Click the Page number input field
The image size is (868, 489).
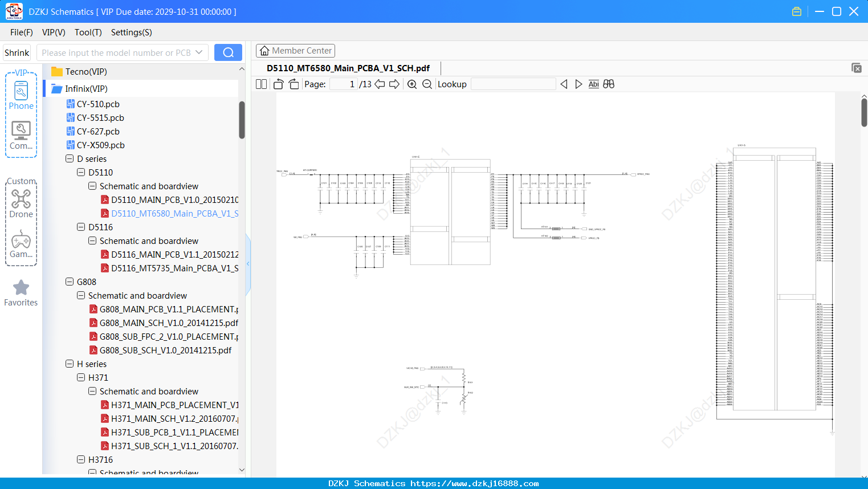344,84
